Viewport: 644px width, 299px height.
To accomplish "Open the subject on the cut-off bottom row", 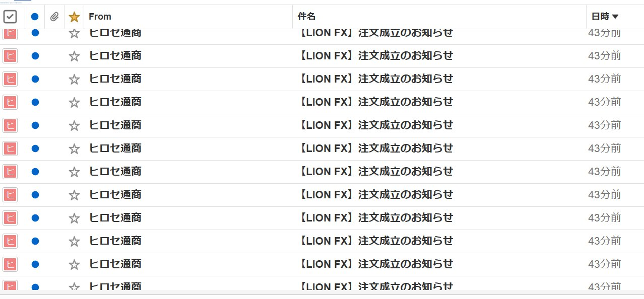I will pos(376,286).
